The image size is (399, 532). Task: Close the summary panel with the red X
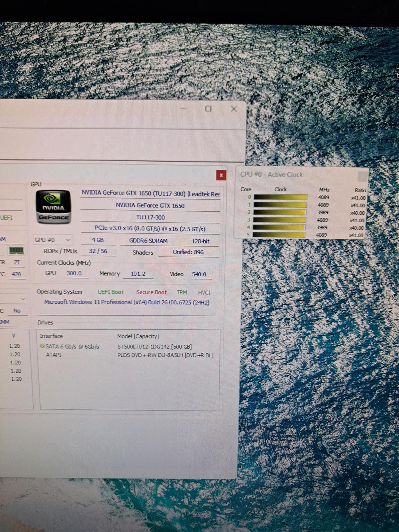221,175
